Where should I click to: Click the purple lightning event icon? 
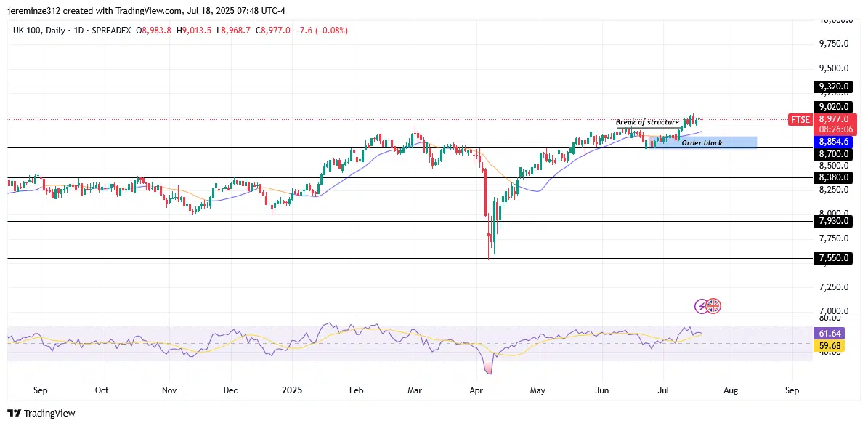point(702,306)
